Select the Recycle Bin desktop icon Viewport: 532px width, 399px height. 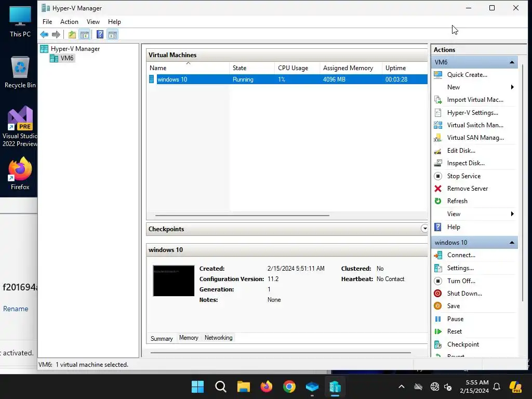20,72
